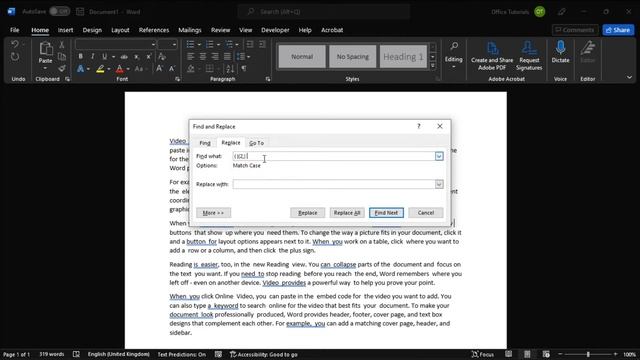Toggle the AutoSave switch
The width and height of the screenshot is (640, 360).
point(60,11)
